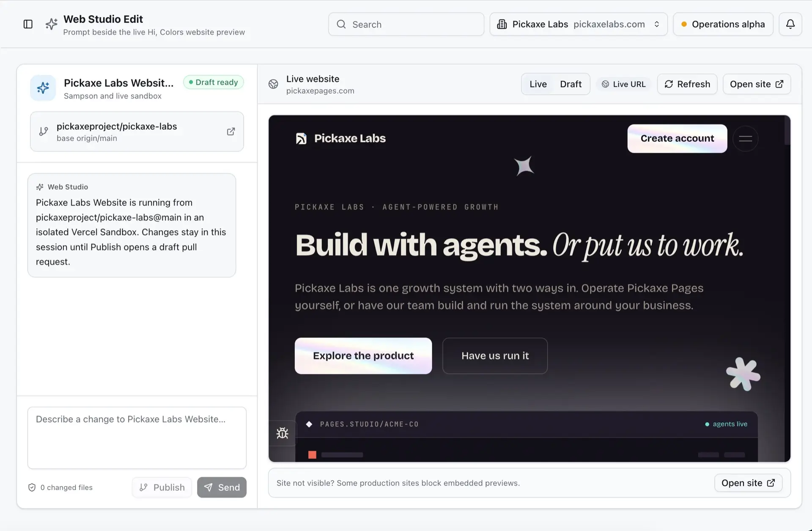Send the prompt message
The height and width of the screenshot is (531, 812).
point(222,487)
